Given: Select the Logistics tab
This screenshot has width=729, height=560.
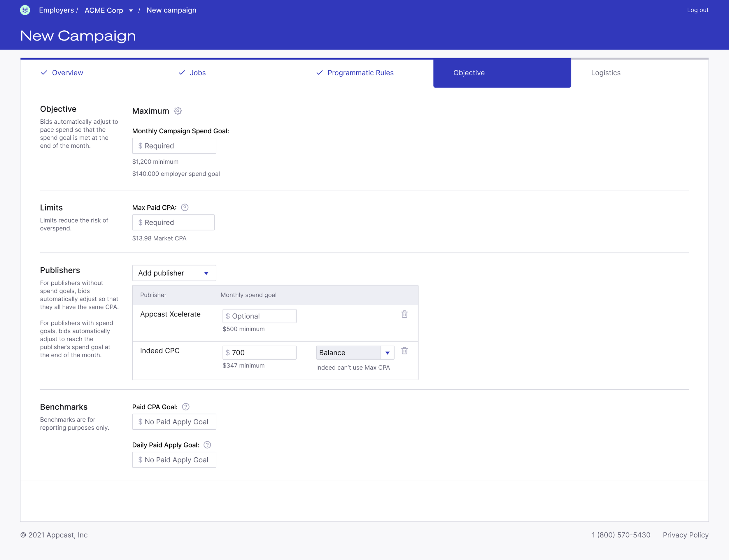Looking at the screenshot, I should [605, 73].
